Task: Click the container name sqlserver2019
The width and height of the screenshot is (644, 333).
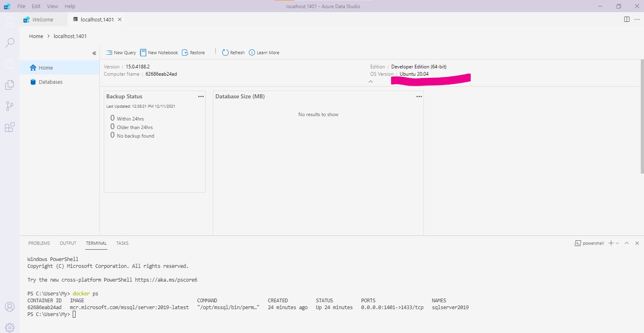Action: click(450, 308)
